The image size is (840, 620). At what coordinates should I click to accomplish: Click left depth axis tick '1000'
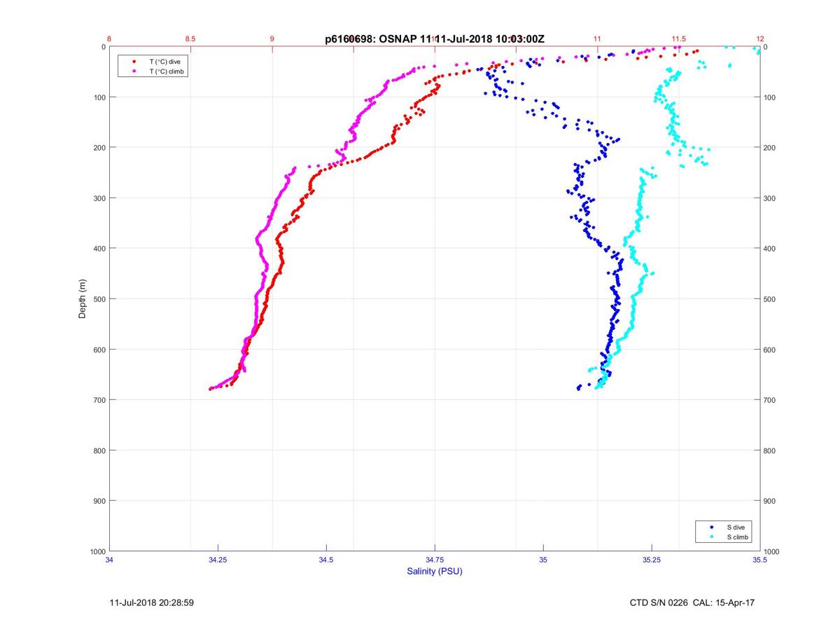pyautogui.click(x=97, y=551)
